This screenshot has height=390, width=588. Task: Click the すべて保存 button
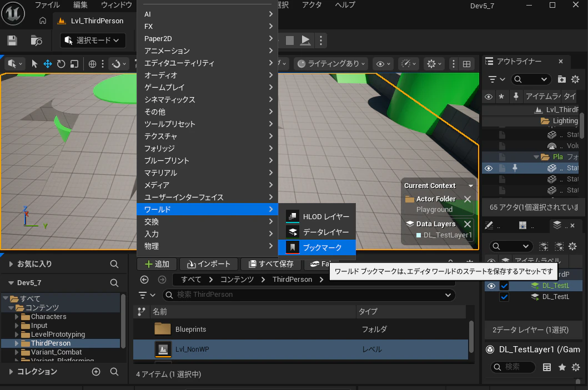[x=271, y=264]
